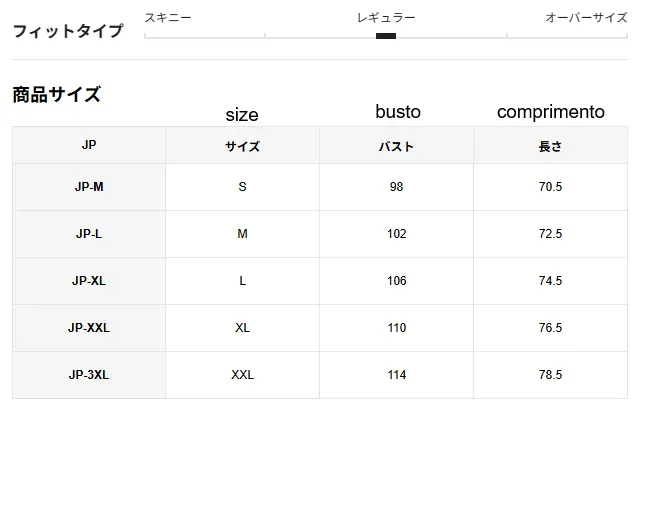Screen dimensions: 647x513
Task: Click the length value 78.5 cell
Action: (x=550, y=375)
